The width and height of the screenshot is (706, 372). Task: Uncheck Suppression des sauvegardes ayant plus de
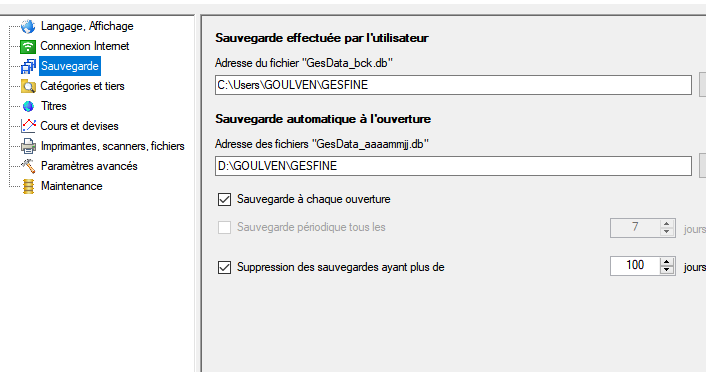click(224, 268)
